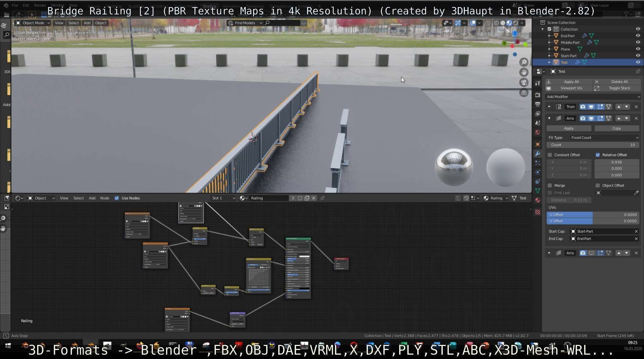Viewport: 644px width, 359px height.
Task: Click the Toggle Stack button
Action: 617,88
